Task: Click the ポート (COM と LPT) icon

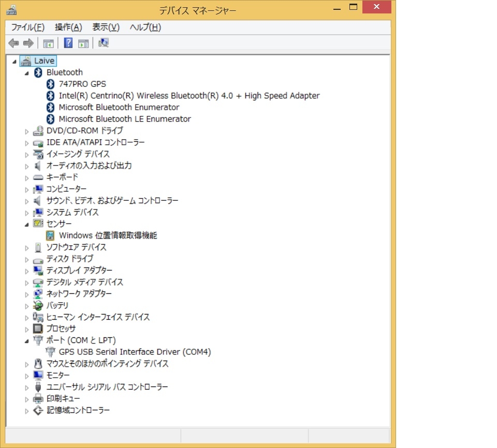Action: pos(38,340)
